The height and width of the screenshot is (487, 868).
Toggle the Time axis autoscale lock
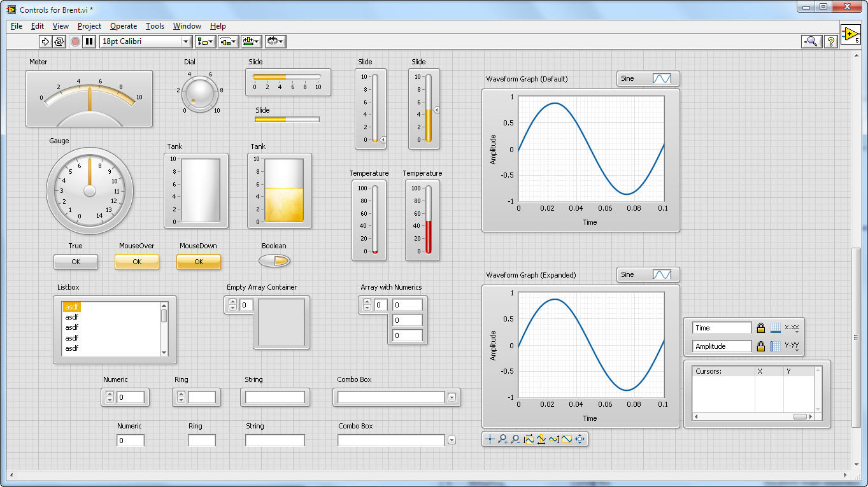(760, 328)
